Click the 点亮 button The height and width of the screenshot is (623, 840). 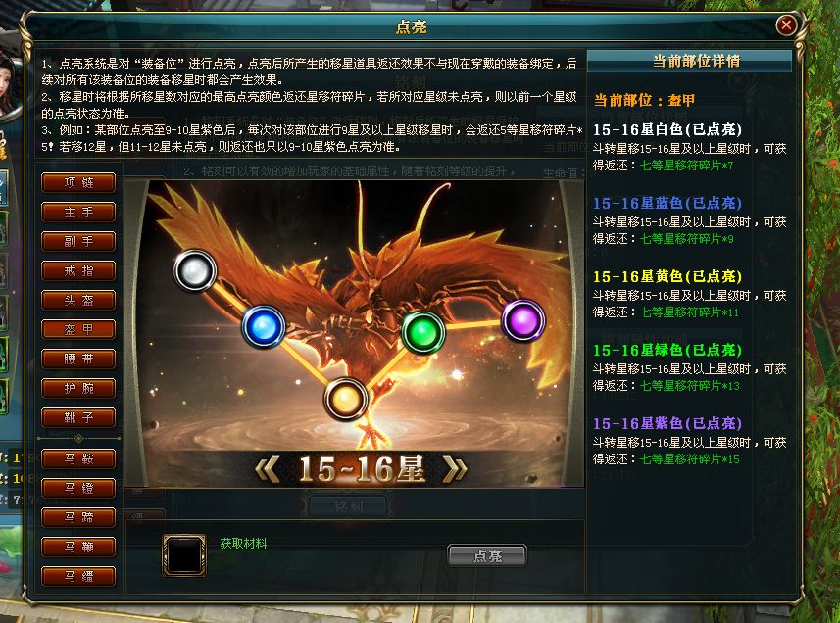[x=487, y=556]
